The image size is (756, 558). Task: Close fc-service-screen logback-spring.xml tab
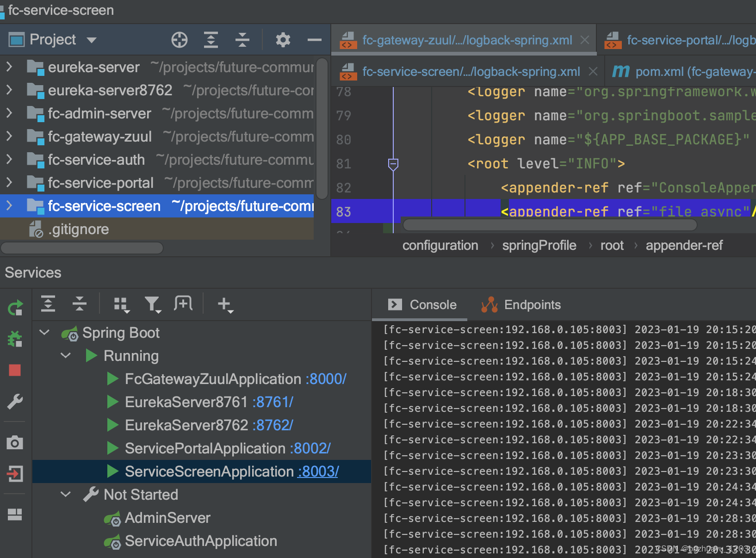[x=593, y=71]
